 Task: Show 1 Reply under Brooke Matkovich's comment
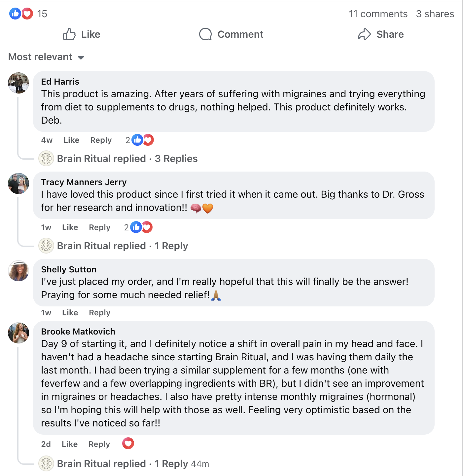point(171,463)
